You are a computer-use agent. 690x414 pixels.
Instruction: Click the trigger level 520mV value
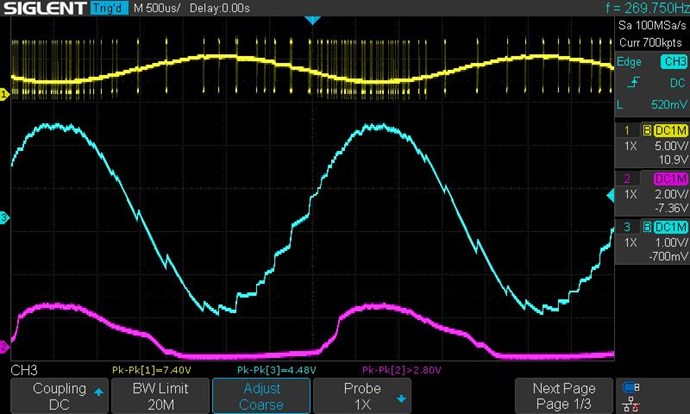pyautogui.click(x=669, y=105)
